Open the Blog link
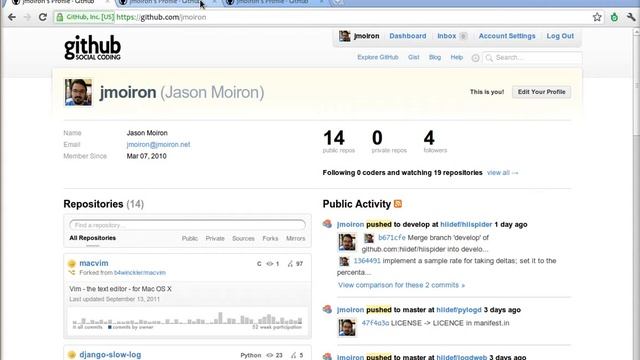This screenshot has width=640, height=360. (x=435, y=57)
